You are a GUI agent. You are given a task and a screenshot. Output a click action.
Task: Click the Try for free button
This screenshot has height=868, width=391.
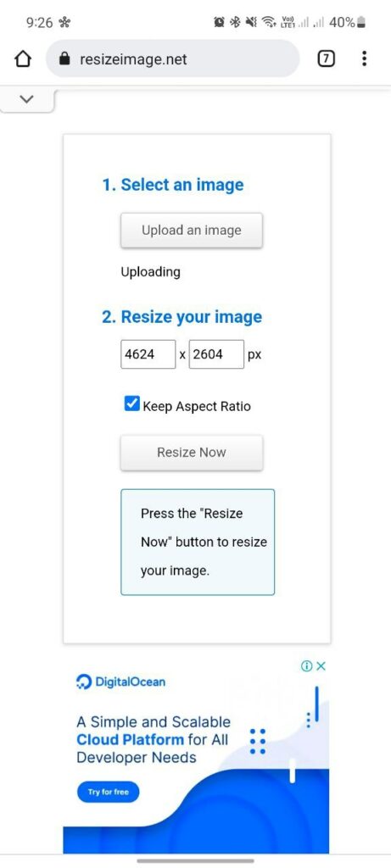(x=108, y=793)
